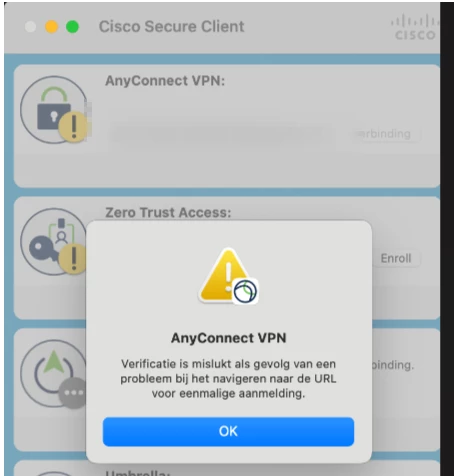This screenshot has width=454, height=476.
Task: Click exclamation badge on Zero Trust icon
Action: [74, 259]
